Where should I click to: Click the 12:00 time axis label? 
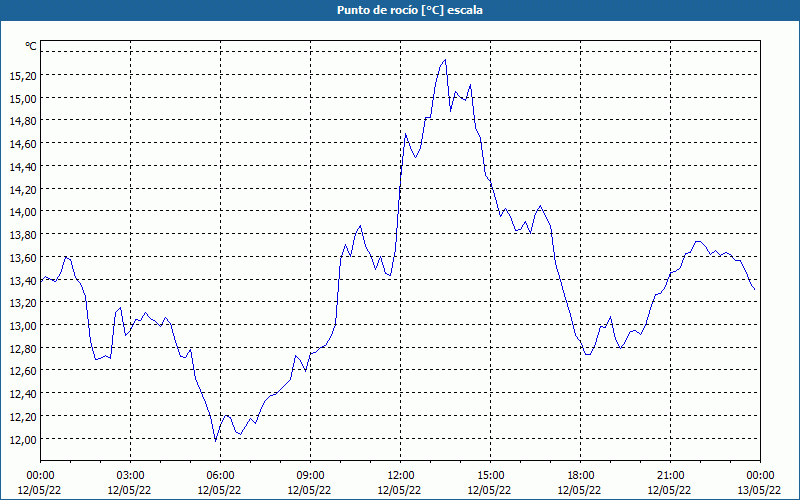(401, 476)
